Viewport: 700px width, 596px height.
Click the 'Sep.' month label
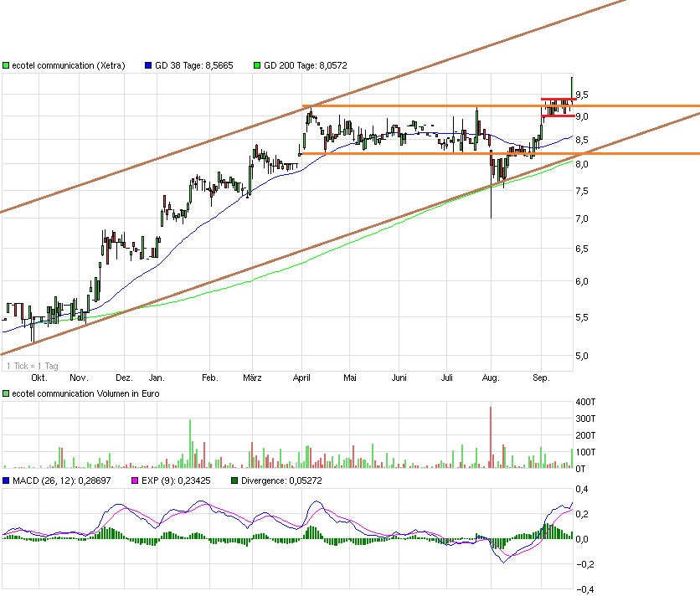pos(541,378)
